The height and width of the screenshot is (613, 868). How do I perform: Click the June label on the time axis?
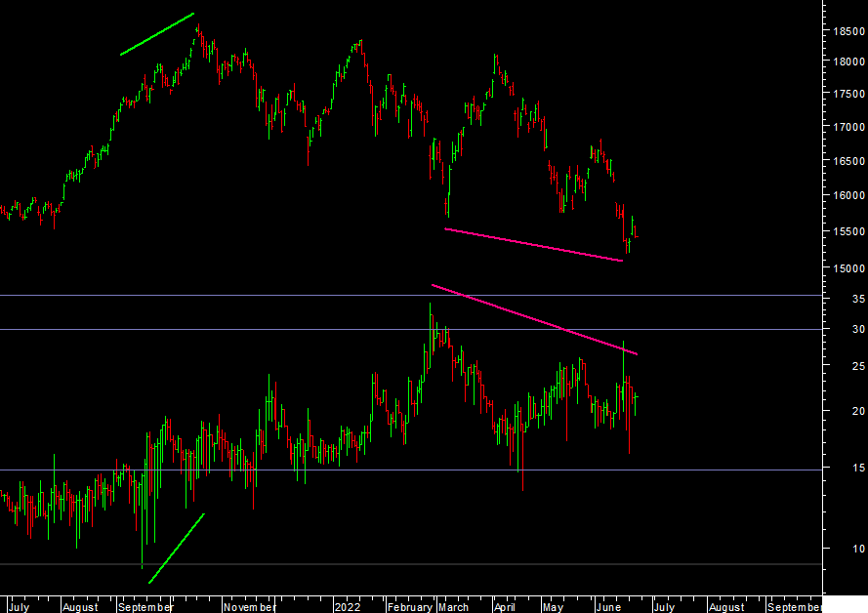click(x=608, y=607)
